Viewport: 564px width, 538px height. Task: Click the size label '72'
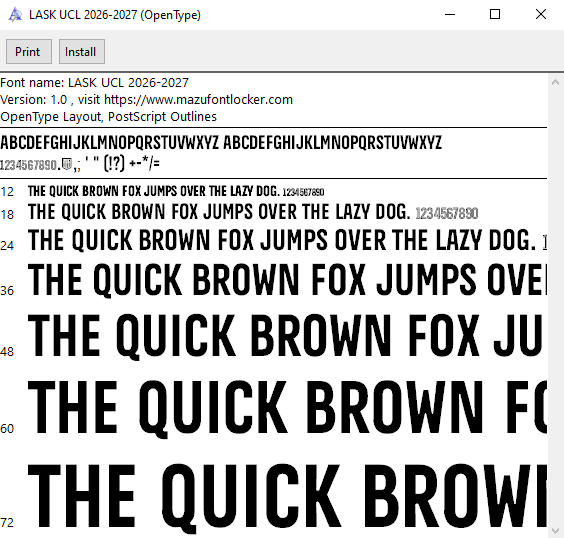(7, 522)
